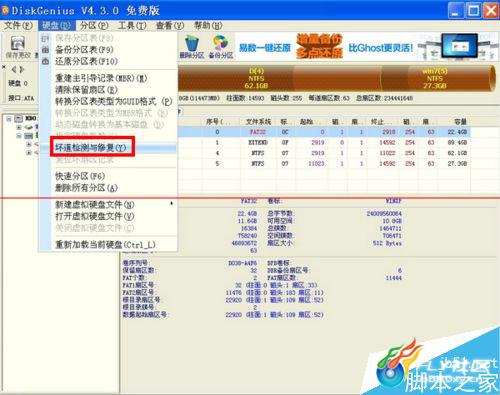Click the next disk right arrow

tap(22, 69)
